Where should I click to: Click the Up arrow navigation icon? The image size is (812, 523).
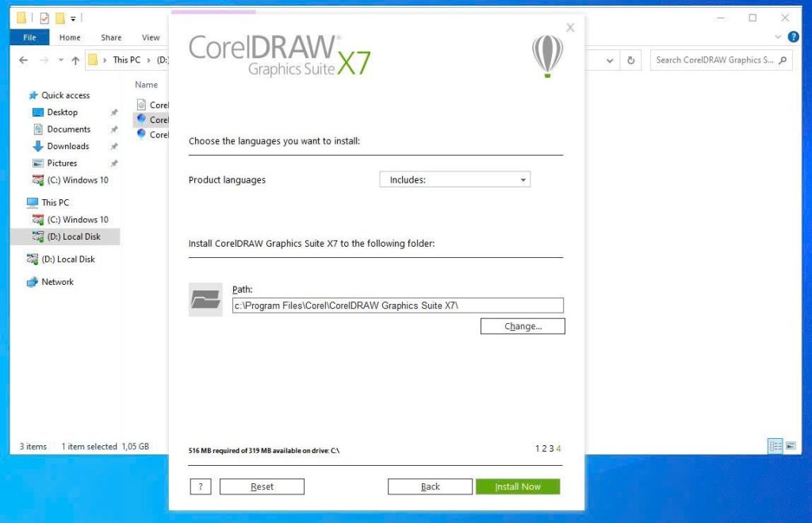[x=75, y=60]
